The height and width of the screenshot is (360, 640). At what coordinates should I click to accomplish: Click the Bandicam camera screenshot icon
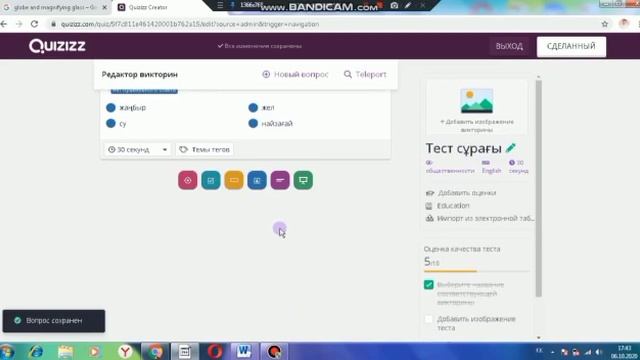394,6
